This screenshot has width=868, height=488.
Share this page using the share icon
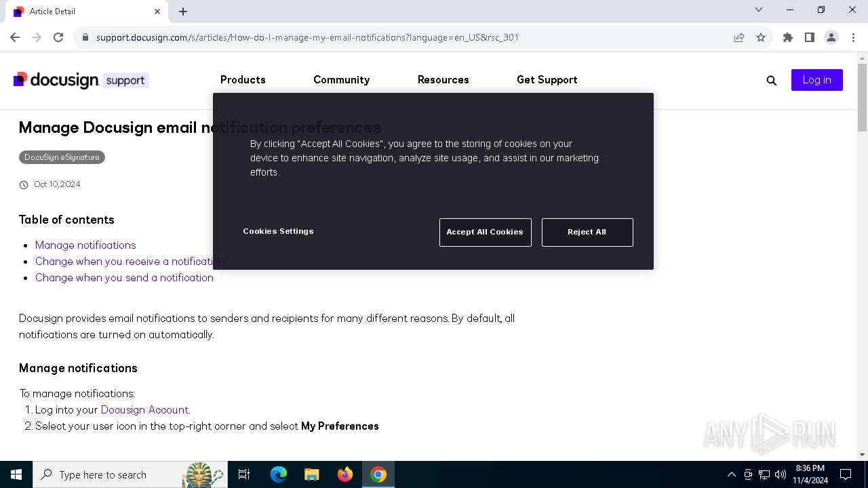pos(739,37)
